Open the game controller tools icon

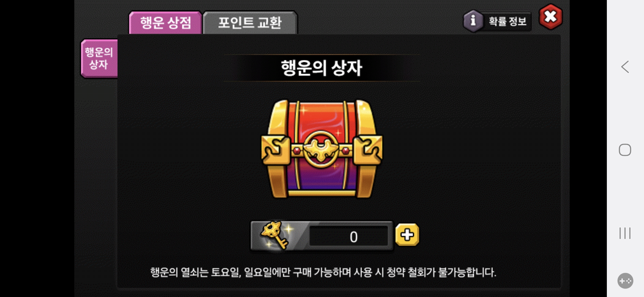(x=625, y=281)
